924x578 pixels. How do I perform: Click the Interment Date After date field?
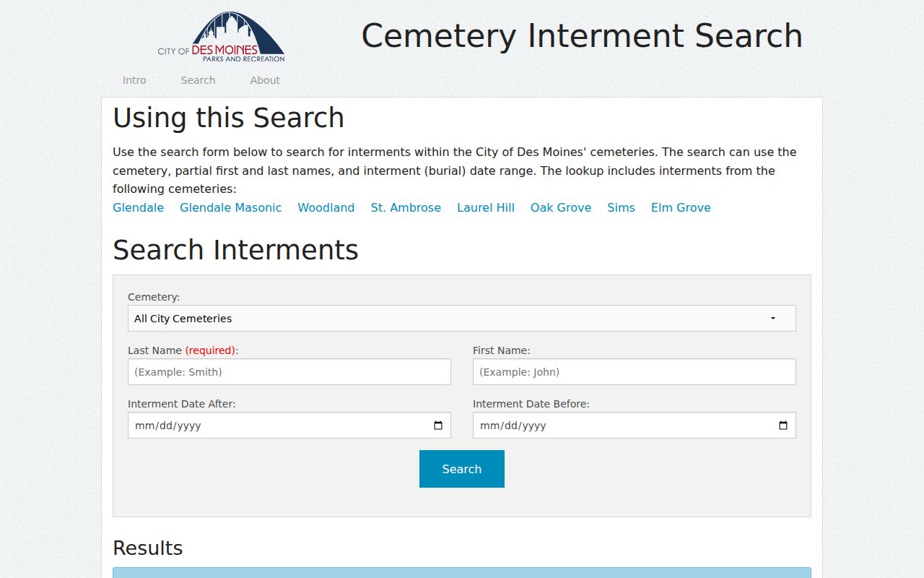pyautogui.click(x=289, y=426)
